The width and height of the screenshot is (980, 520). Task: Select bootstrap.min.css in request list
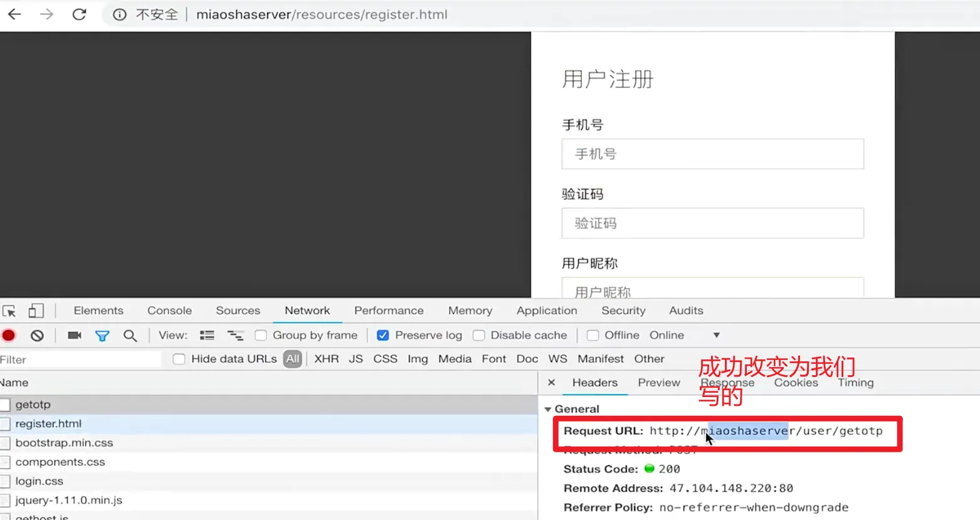[64, 443]
